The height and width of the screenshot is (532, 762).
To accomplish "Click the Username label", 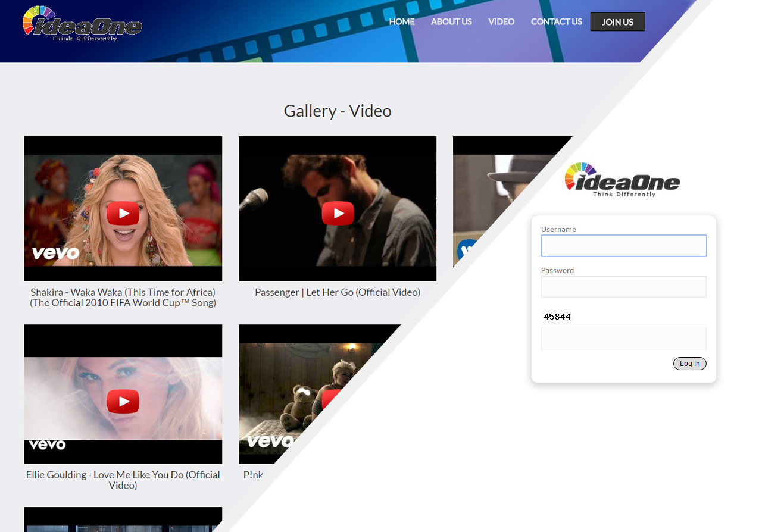I will 558,230.
